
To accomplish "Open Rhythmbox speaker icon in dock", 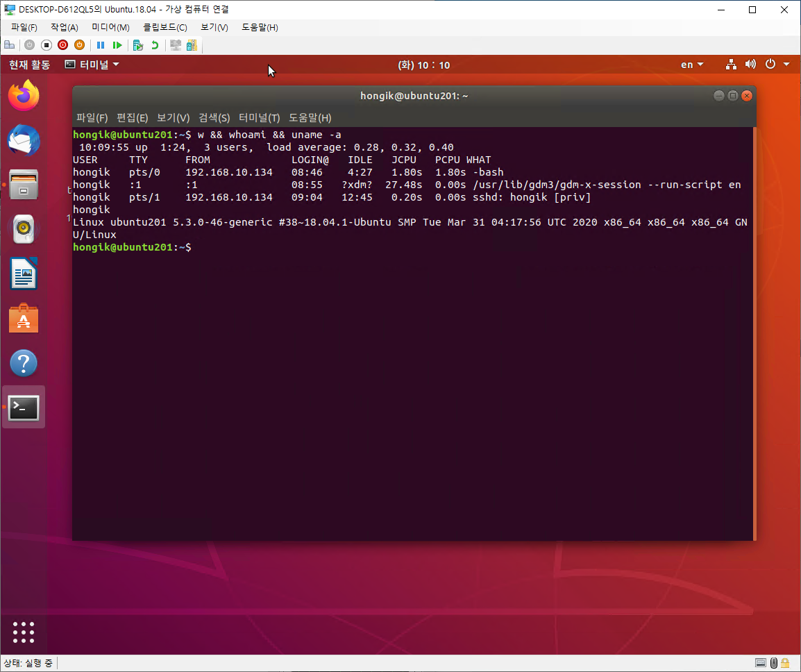I will coord(24,229).
